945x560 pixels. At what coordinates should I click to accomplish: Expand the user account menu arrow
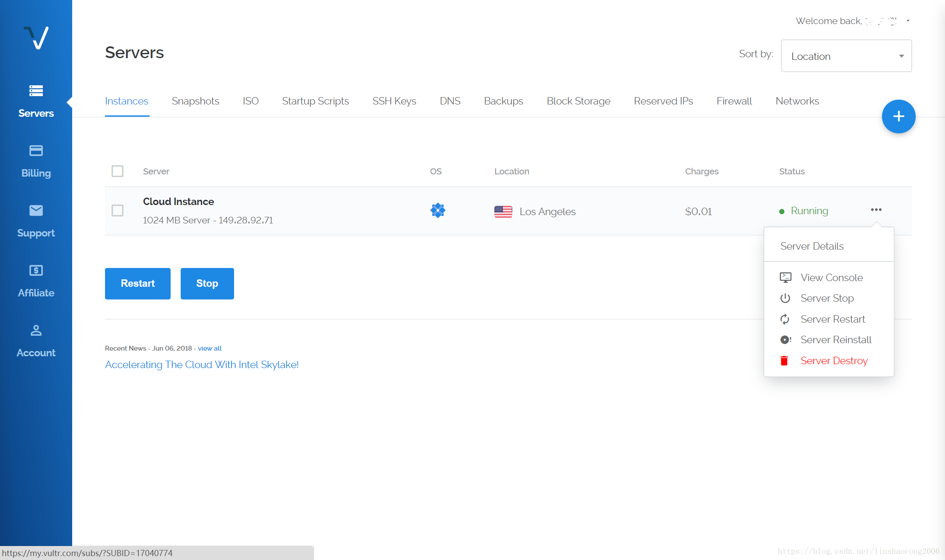coord(908,21)
